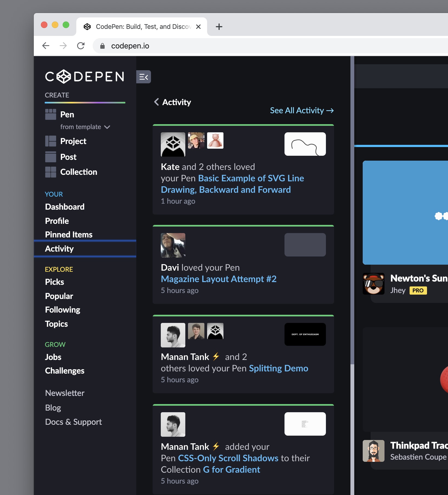Open the 'Dept. of Enthusiasm' thumbnail

tap(305, 334)
